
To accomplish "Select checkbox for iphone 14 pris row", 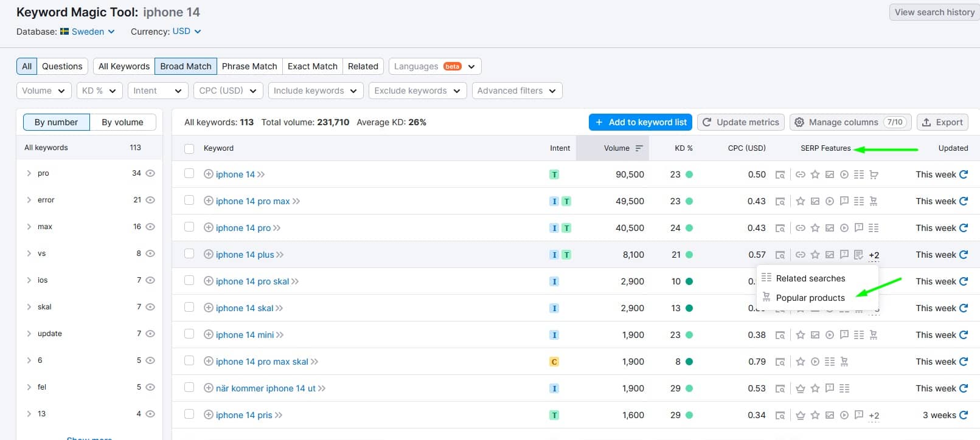I will point(189,414).
